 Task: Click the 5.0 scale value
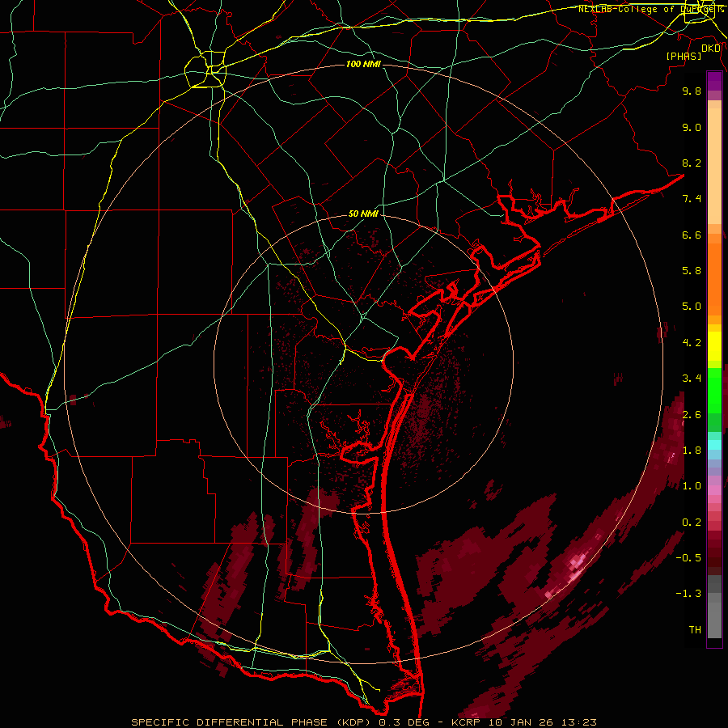(692, 307)
